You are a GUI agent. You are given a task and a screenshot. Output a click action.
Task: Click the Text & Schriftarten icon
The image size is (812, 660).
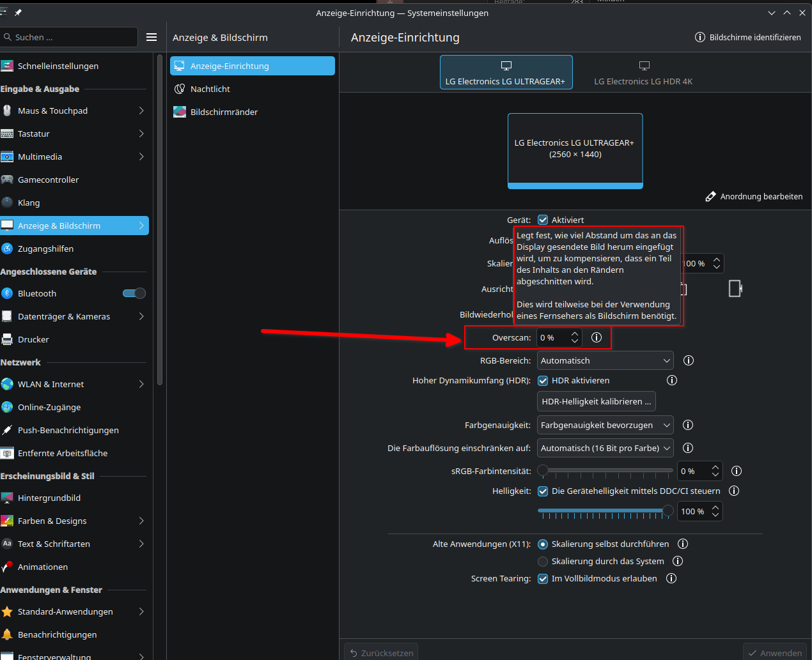[7, 544]
